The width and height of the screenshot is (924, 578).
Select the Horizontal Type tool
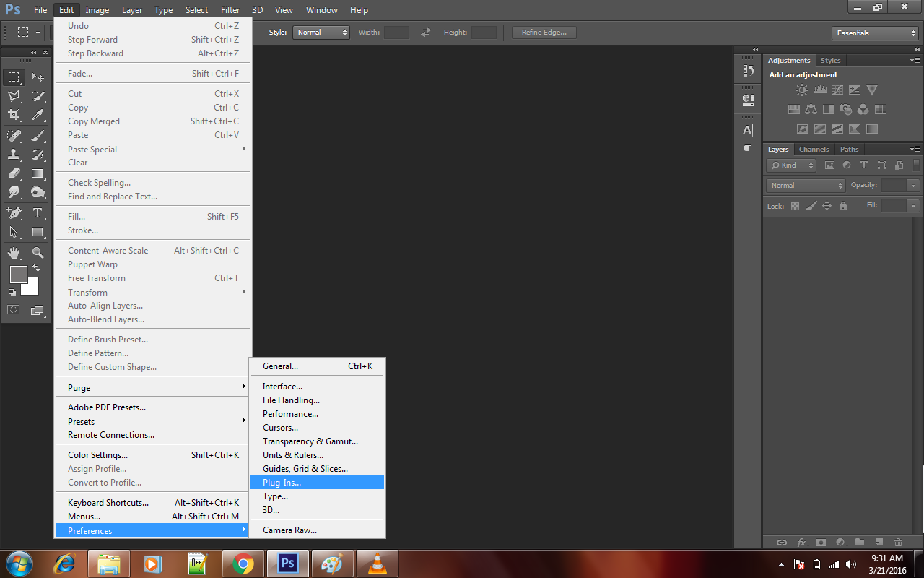[38, 213]
